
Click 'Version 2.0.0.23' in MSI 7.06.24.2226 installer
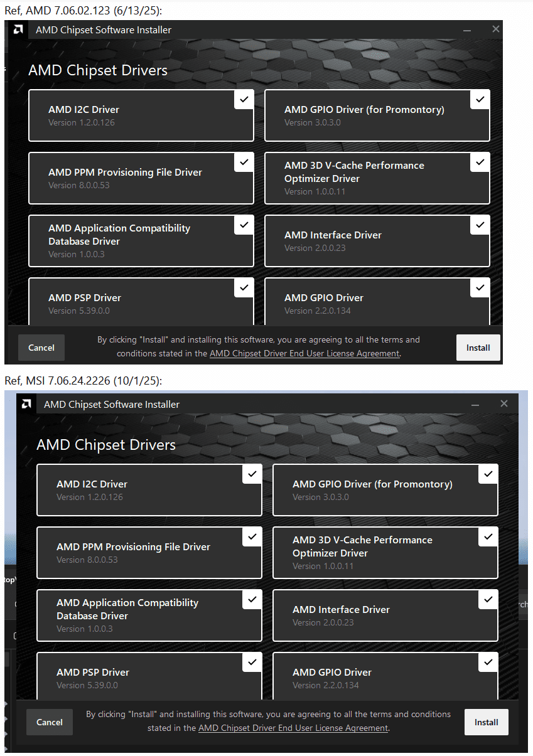pyautogui.click(x=323, y=622)
